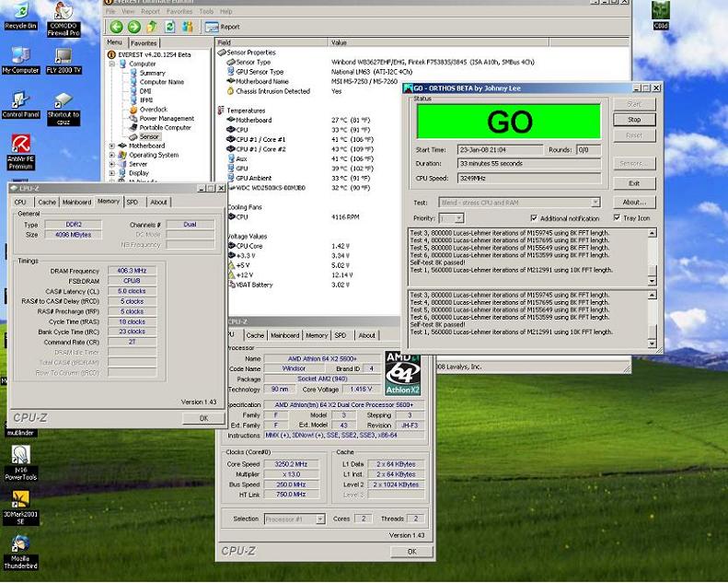This screenshot has height=583, width=728.
Task: Select the Shortcut to cpuz desktop icon
Action: pos(64,109)
